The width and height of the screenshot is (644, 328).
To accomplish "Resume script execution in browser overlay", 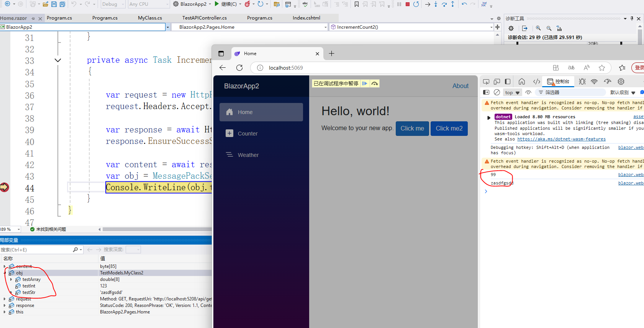I will point(365,83).
